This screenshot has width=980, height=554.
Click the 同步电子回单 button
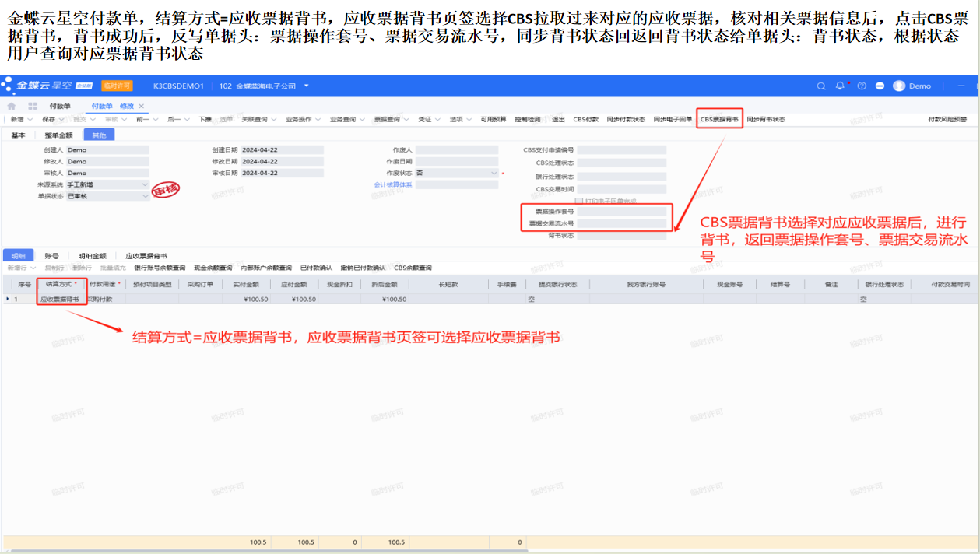[673, 119]
